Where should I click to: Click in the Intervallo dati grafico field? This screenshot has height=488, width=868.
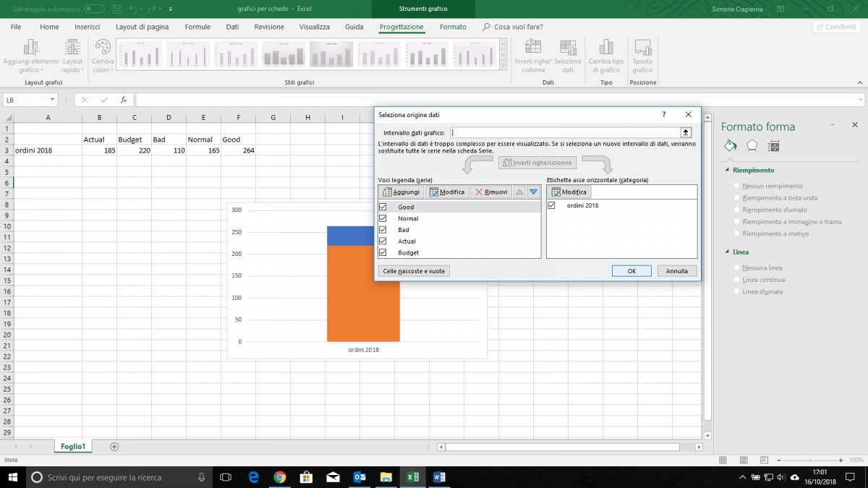564,132
